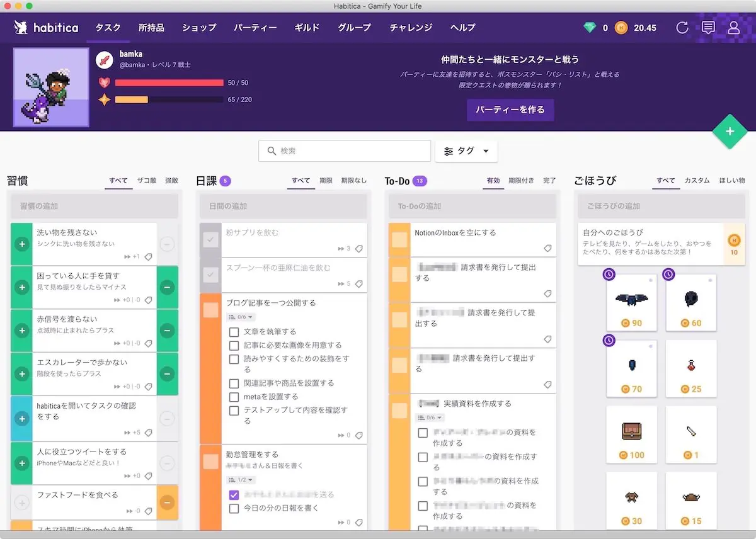Buy the 90 gold winged item
The width and height of the screenshot is (756, 539).
pyautogui.click(x=632, y=302)
